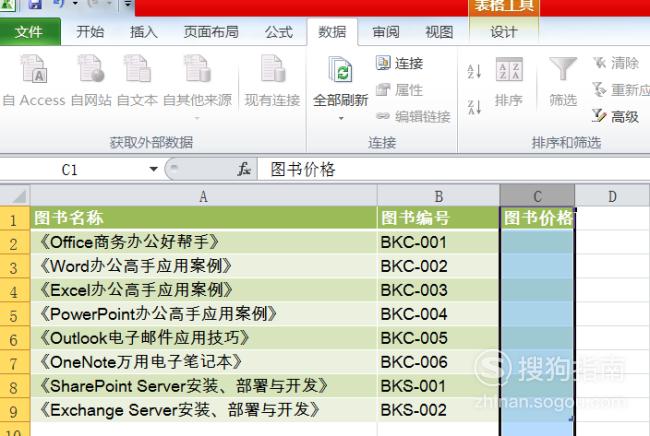Viewport: 650px width, 436px height.
Task: Click cell 《Word办公高手应用案例》
Action: (x=204, y=266)
